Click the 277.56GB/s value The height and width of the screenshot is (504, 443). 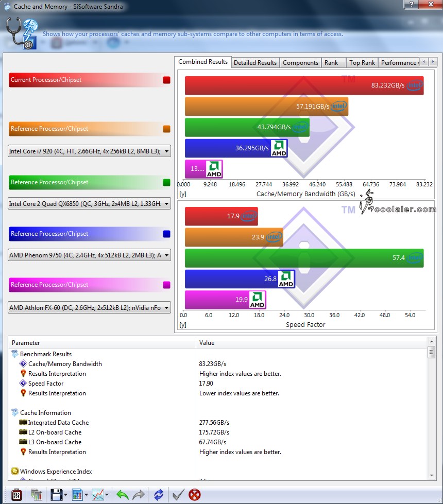(214, 423)
